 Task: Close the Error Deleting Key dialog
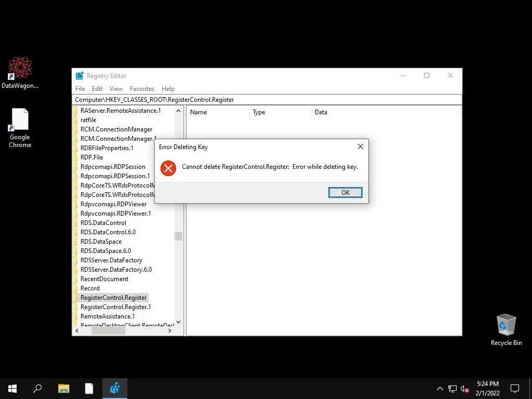pyautogui.click(x=361, y=147)
